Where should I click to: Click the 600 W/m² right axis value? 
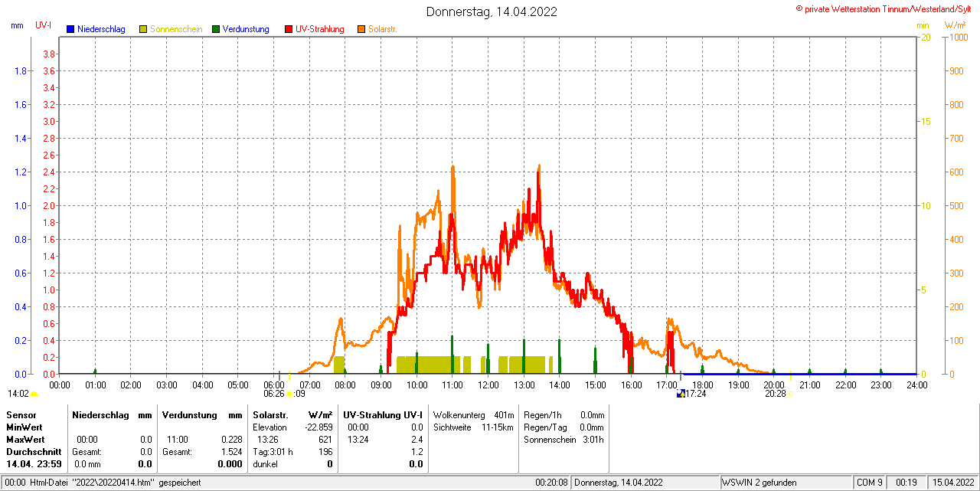(x=956, y=172)
